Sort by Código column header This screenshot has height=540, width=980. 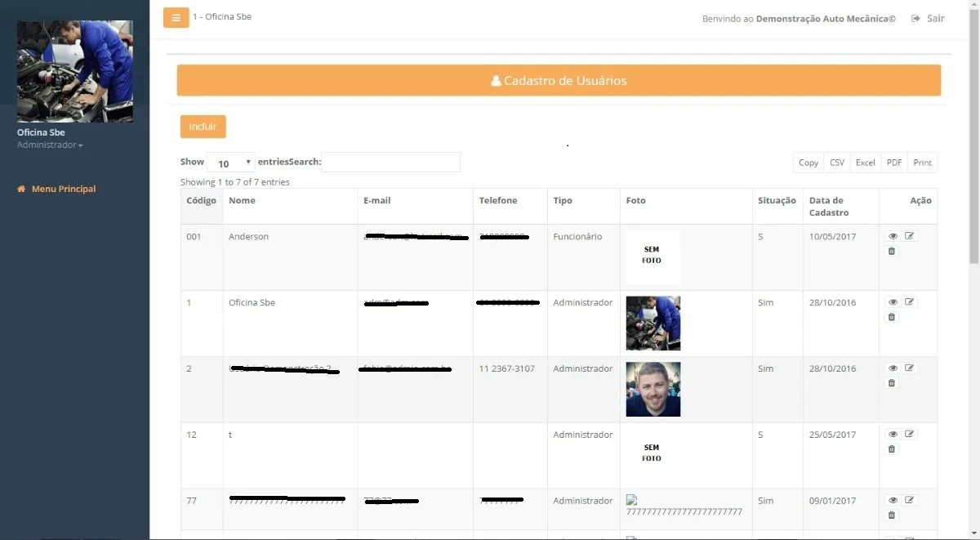click(202, 206)
